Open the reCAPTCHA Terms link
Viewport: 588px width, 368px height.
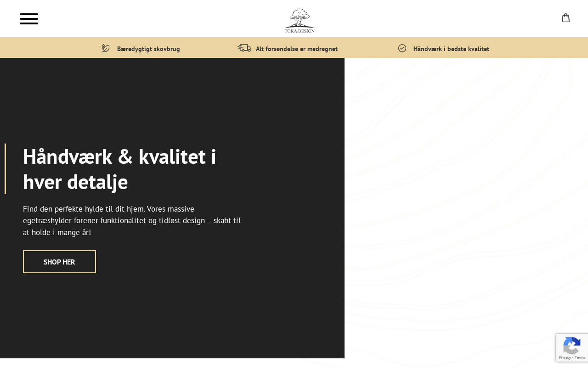coord(580,357)
